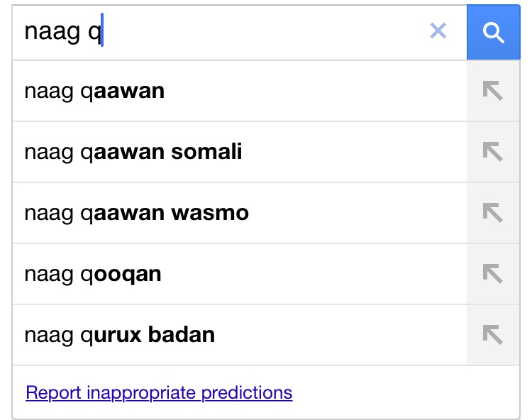Image resolution: width=532 pixels, height=420 pixels.
Task: Click the bold word 'wasmo' in suggestions
Action: click(x=210, y=213)
